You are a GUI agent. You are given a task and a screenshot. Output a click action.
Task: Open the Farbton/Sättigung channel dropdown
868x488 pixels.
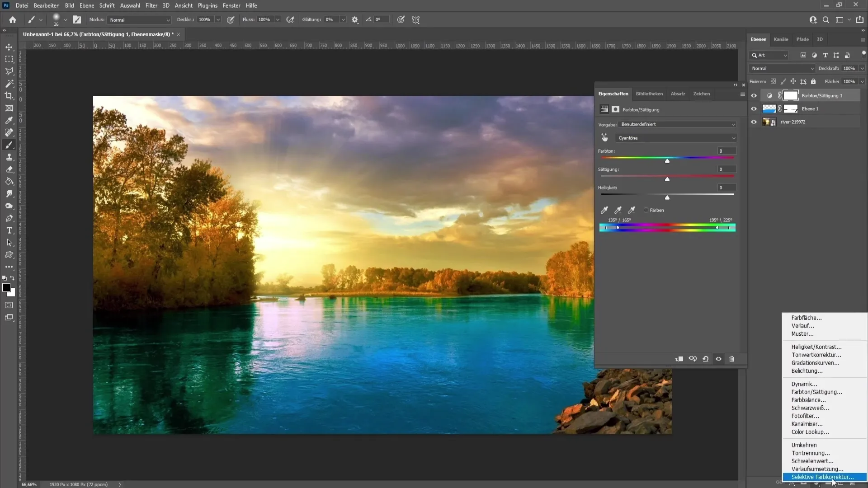[x=675, y=138]
